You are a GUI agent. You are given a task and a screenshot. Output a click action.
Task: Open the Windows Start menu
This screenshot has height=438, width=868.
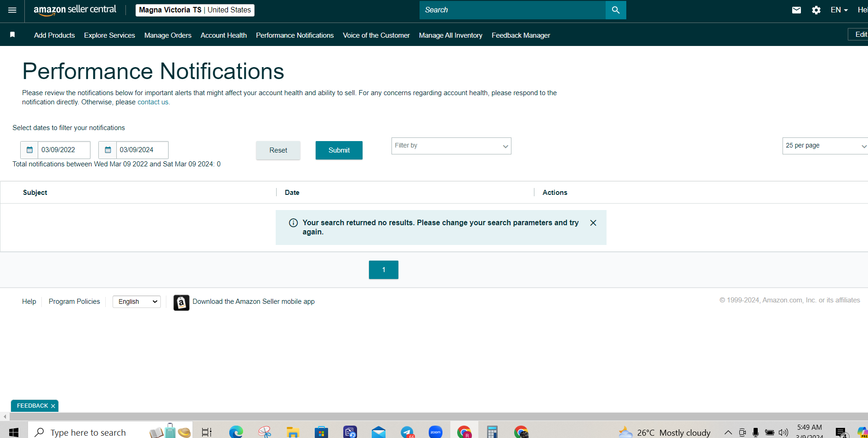(x=14, y=432)
